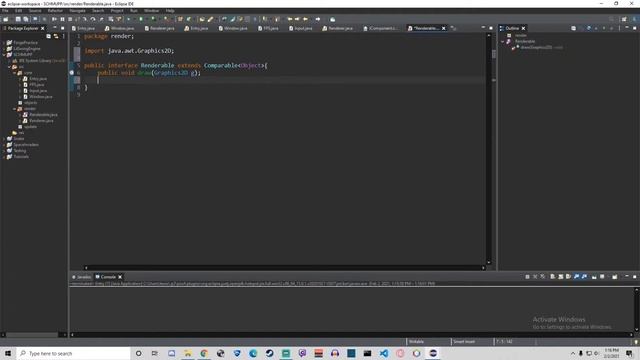Open the Navigate menu
The image size is (640, 360).
(x=77, y=11)
